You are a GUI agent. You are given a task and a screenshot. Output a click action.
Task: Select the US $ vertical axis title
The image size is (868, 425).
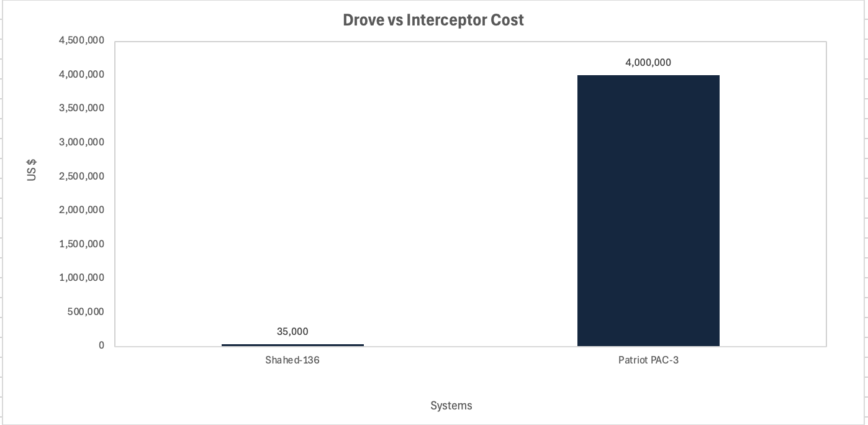[32, 170]
